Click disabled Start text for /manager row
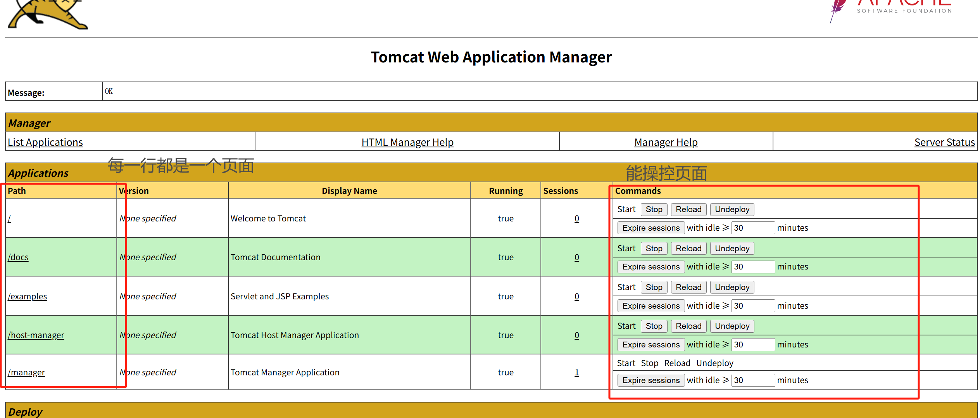980x418 pixels. pyautogui.click(x=626, y=363)
